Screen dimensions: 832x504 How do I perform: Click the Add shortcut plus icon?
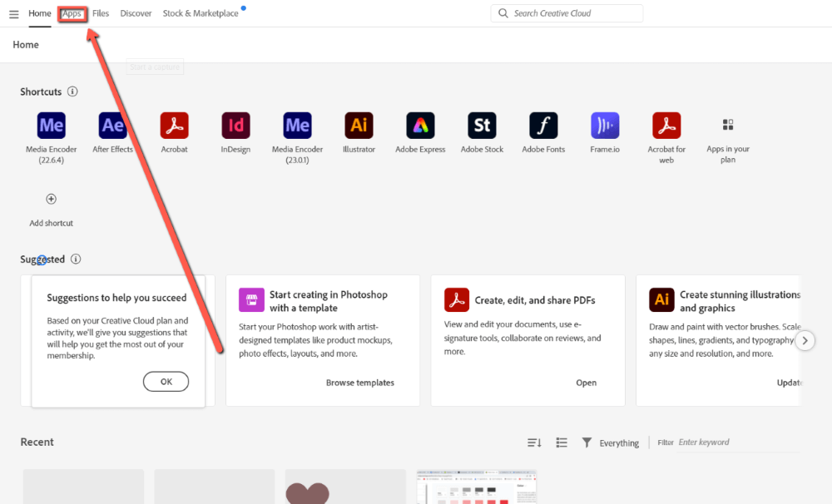(51, 199)
